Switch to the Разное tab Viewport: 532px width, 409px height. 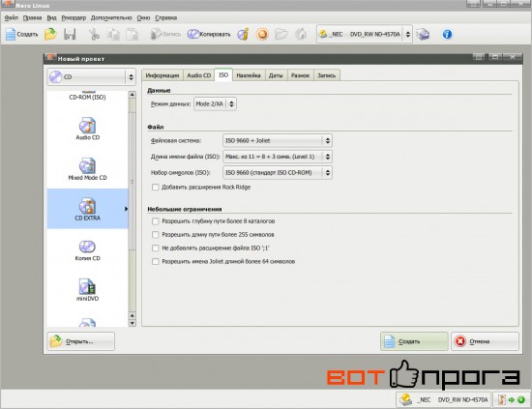click(x=300, y=75)
